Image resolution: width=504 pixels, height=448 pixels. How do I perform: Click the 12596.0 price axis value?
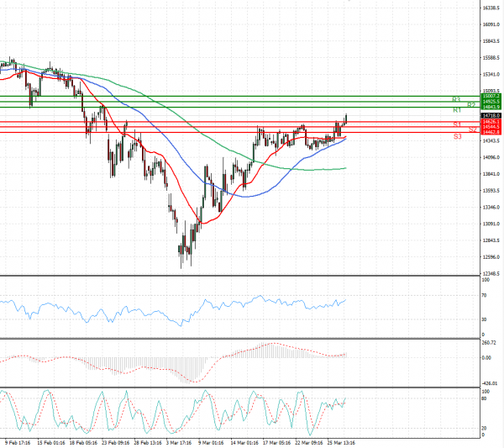491,257
